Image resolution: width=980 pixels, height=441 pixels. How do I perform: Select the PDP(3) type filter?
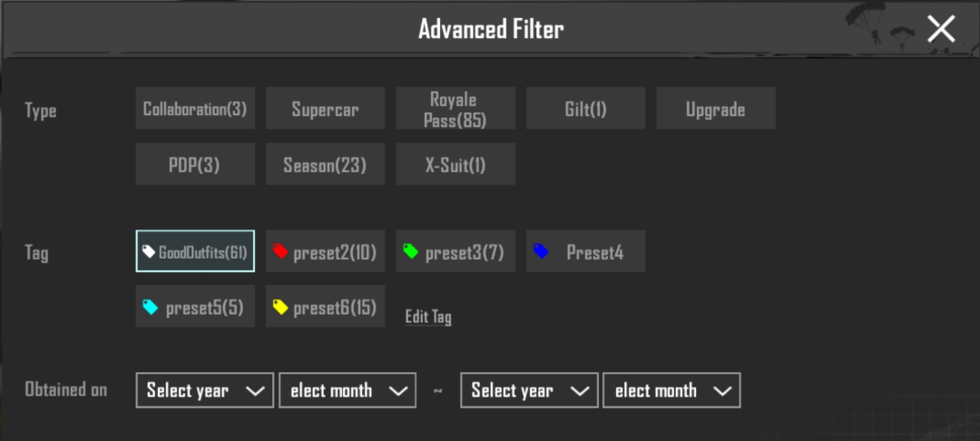[x=195, y=164]
